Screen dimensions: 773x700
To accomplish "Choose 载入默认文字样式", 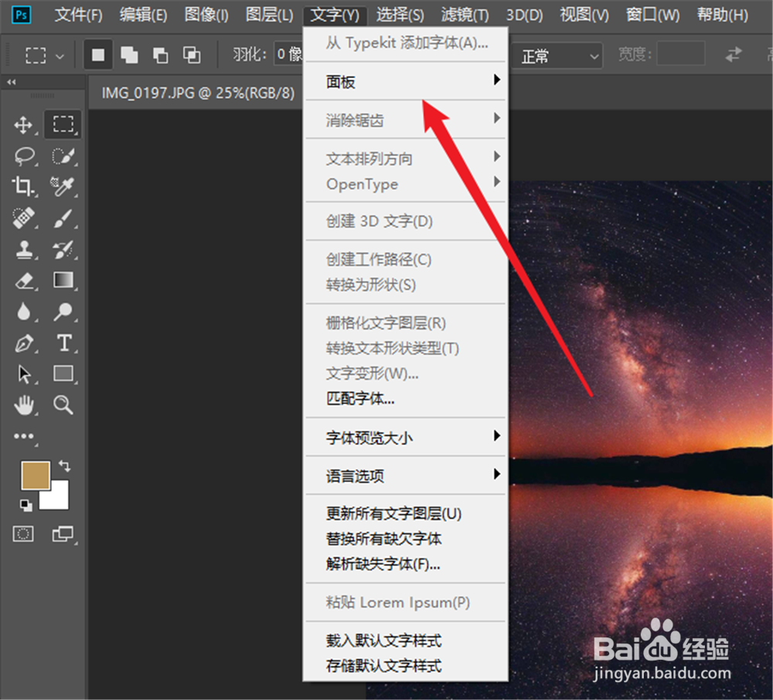I will click(x=406, y=640).
